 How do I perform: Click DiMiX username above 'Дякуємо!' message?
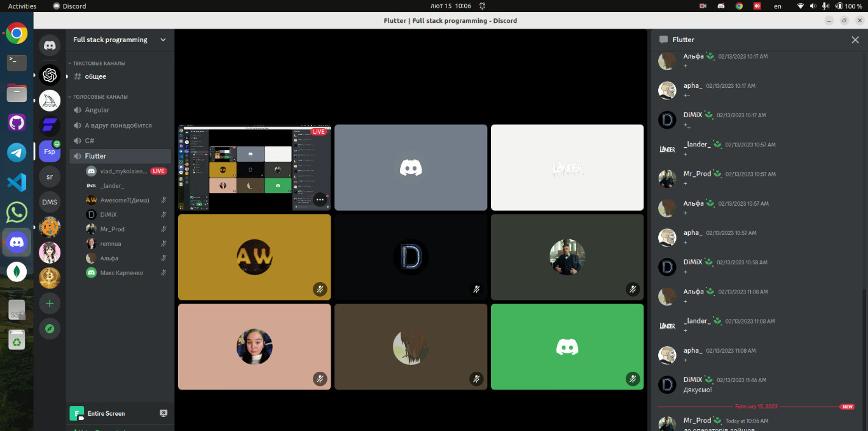692,379
